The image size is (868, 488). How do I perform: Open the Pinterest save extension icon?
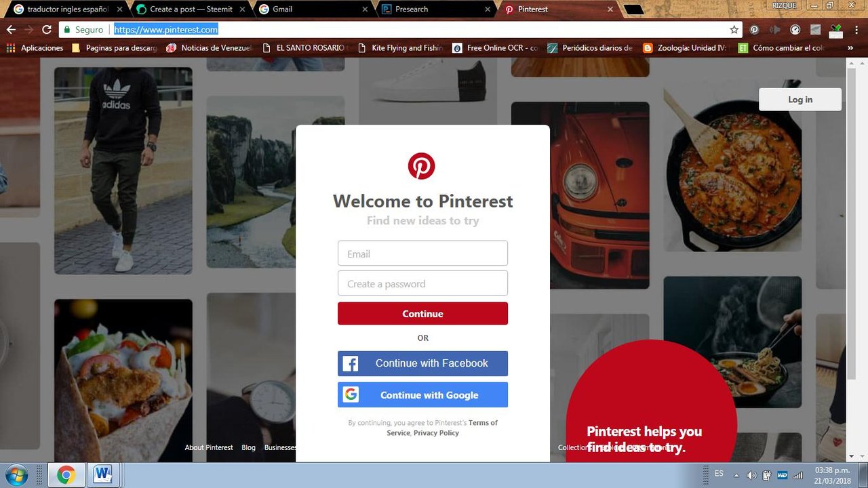click(x=754, y=30)
